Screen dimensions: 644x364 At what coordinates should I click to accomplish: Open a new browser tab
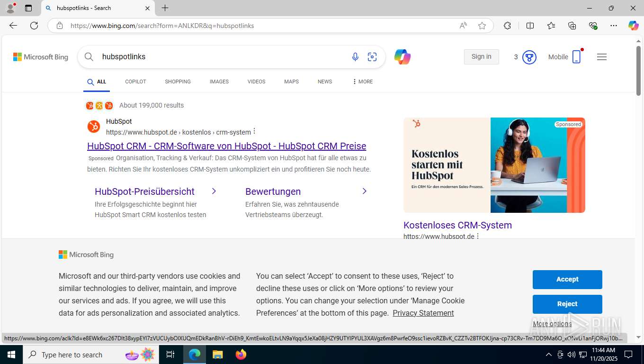pyautogui.click(x=165, y=8)
